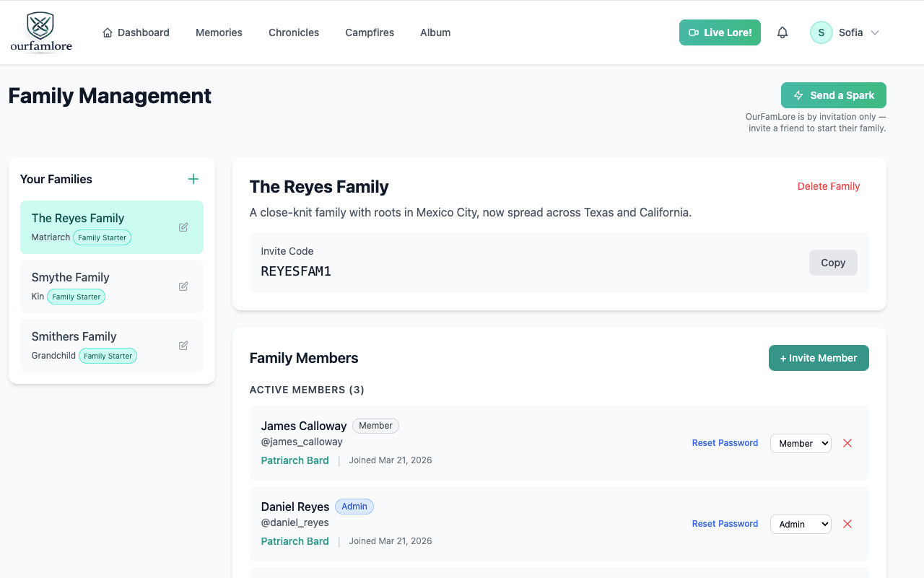Click Reset Password for James Calloway

point(725,443)
